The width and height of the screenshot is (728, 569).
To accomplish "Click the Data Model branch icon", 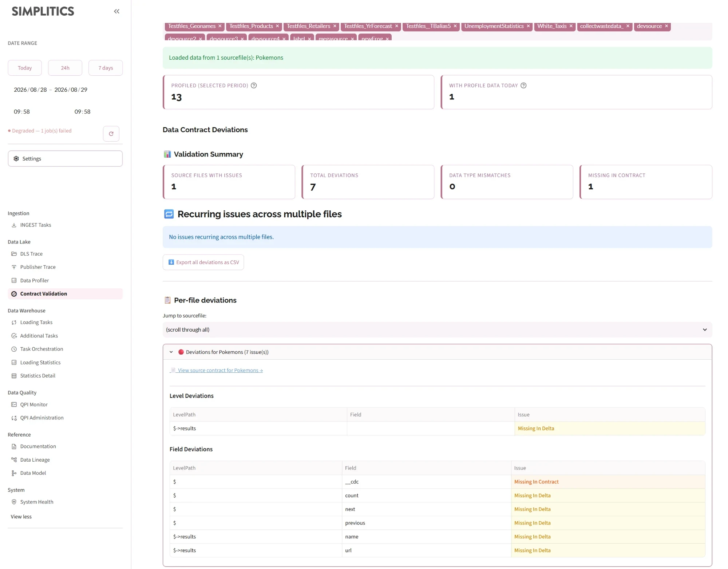I will 14,473.
